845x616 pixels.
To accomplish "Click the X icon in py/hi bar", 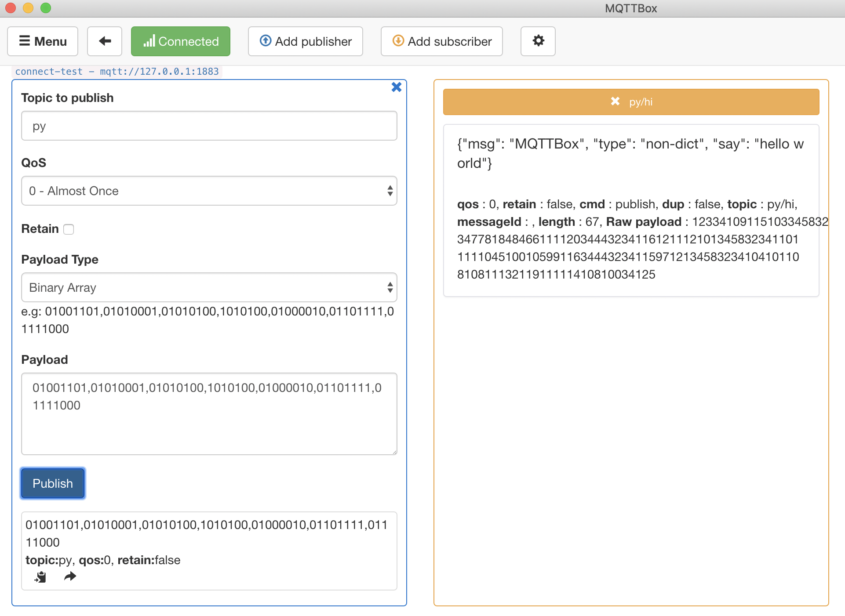I will tap(615, 101).
